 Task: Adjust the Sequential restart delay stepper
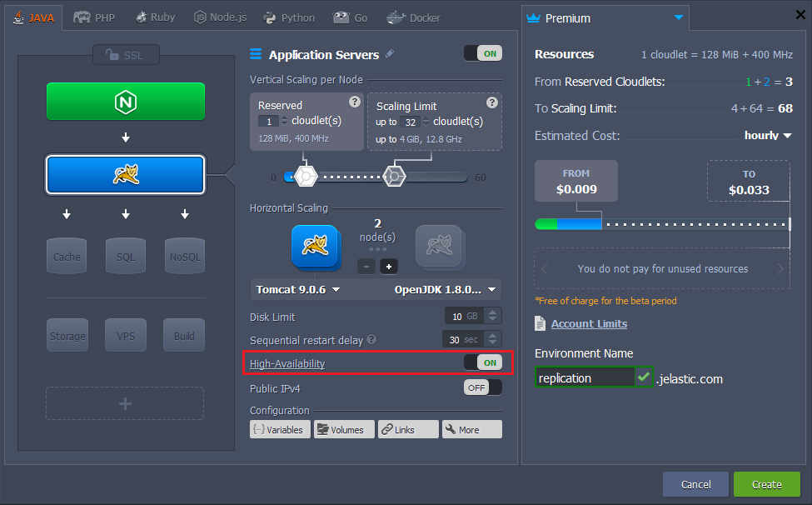492,339
